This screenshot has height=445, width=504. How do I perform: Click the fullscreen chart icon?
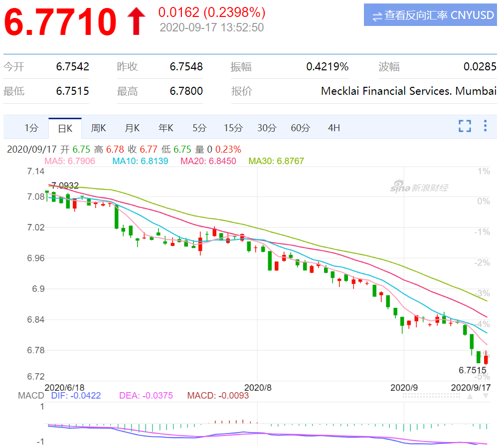click(465, 126)
